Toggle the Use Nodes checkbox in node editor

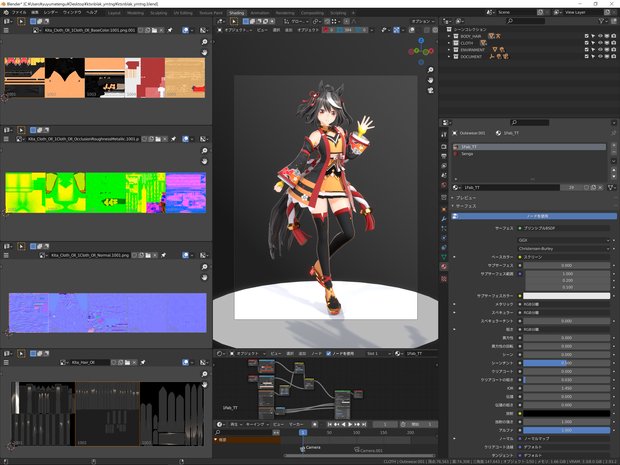[329, 353]
